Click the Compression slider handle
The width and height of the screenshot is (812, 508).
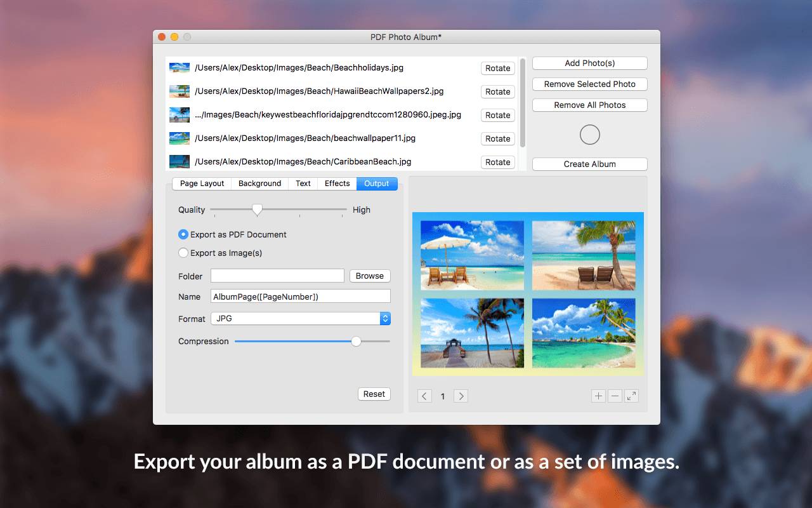coord(355,341)
